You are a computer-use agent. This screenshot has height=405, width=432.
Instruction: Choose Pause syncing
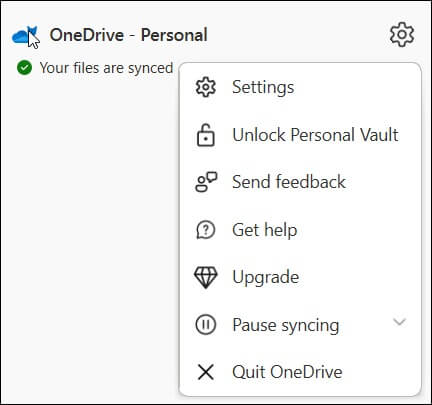point(300,325)
